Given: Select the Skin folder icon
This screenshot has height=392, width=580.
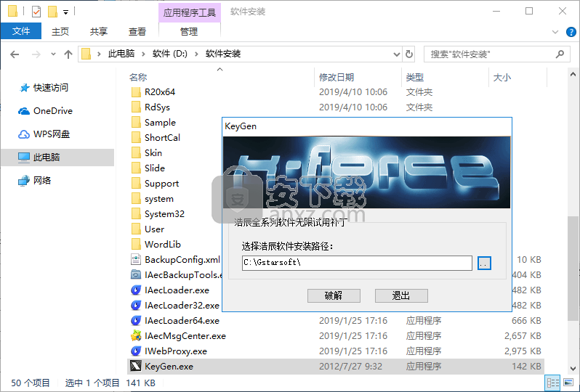Looking at the screenshot, I should coord(136,153).
